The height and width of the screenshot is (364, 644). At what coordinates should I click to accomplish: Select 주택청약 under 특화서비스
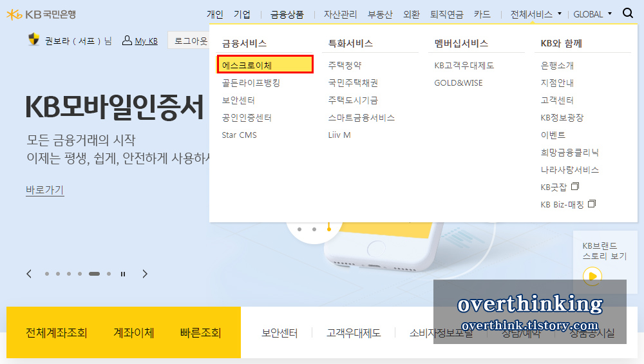tap(345, 65)
